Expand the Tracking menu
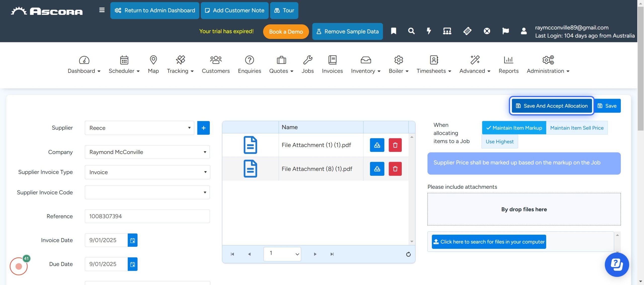Image resolution: width=644 pixels, height=285 pixels. pos(180,65)
